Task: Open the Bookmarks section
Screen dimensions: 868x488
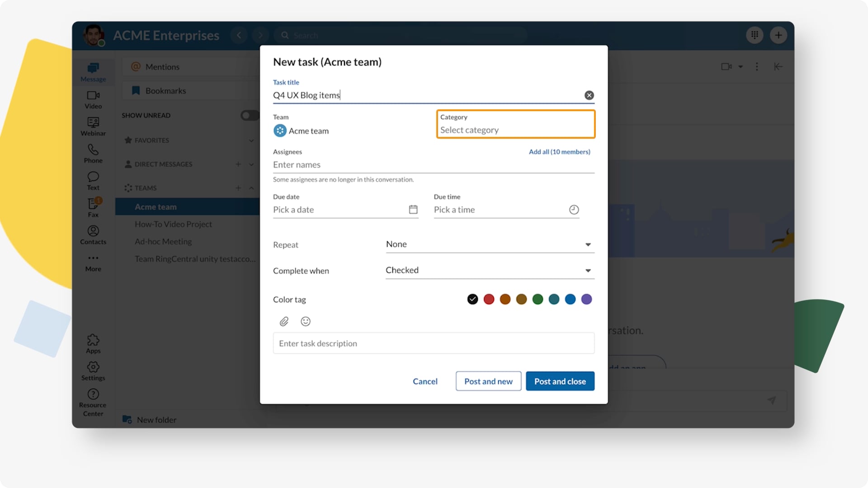Action: [165, 90]
